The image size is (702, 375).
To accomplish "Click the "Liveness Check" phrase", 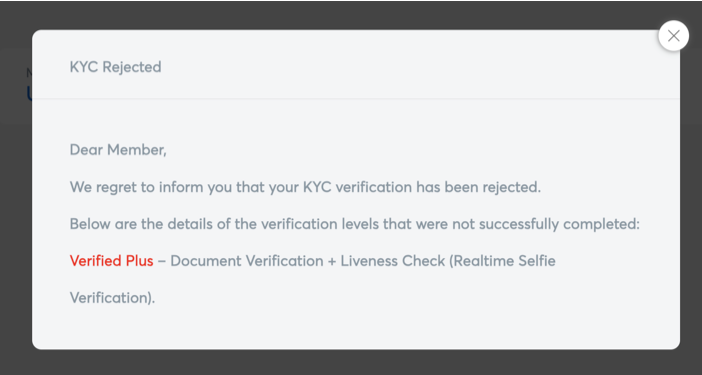I will [x=393, y=261].
